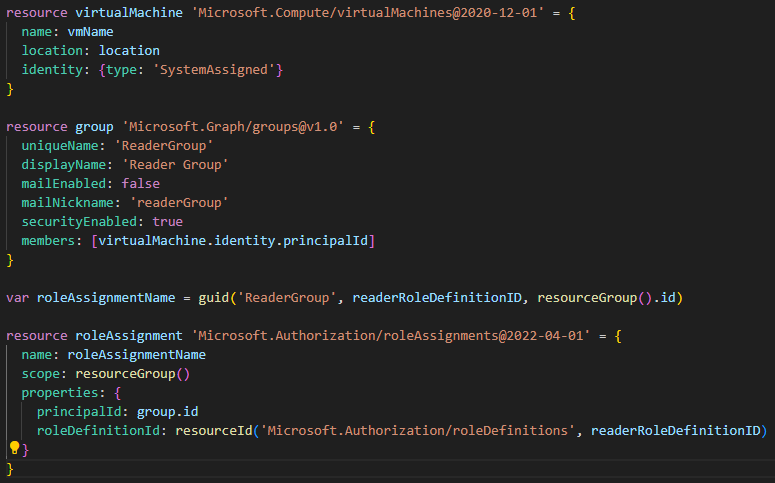Click the 'group.id' value of principalId
This screenshot has height=483, width=775.
click(x=168, y=412)
